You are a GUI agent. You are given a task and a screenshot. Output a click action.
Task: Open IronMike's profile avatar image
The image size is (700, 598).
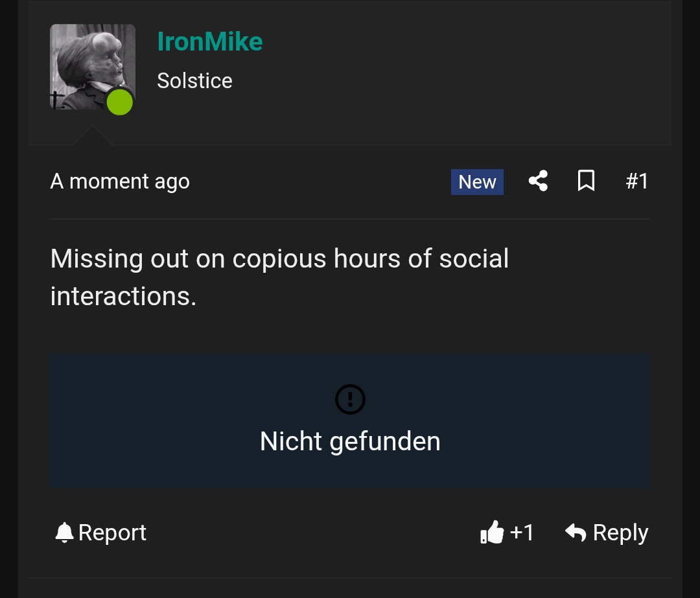92,67
